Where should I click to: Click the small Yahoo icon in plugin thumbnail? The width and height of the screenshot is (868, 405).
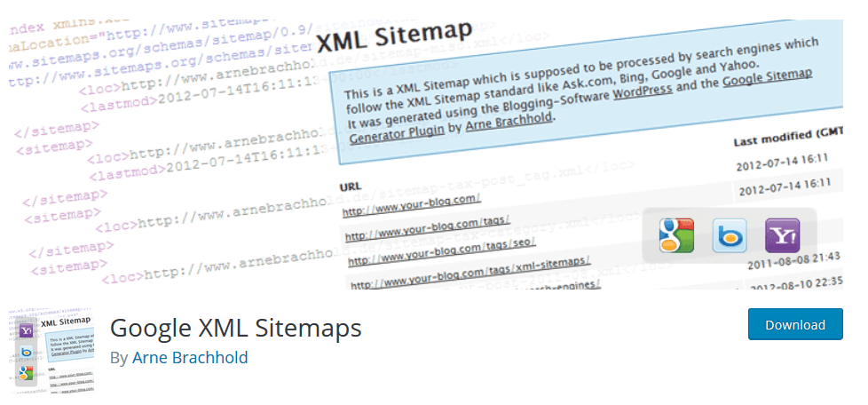(x=27, y=330)
